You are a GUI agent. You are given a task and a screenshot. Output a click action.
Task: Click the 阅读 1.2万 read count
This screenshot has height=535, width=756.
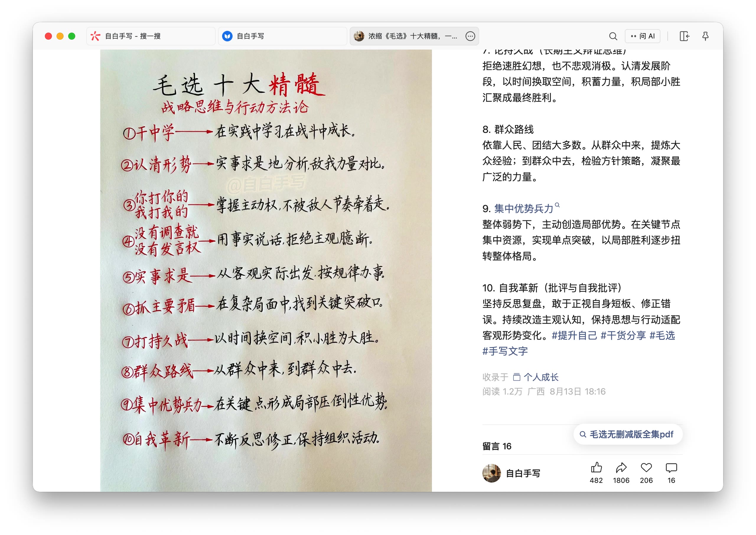click(502, 391)
